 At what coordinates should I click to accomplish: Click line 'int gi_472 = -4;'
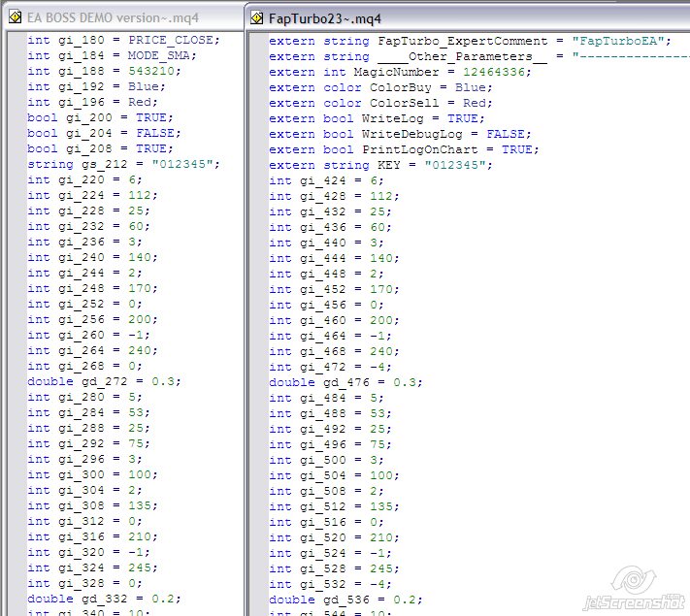(330, 367)
